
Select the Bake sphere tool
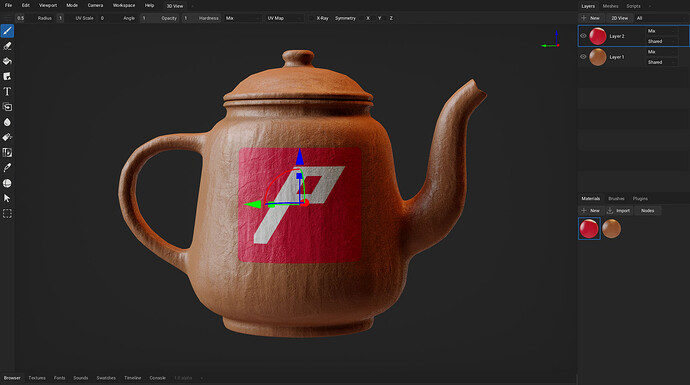(x=7, y=183)
